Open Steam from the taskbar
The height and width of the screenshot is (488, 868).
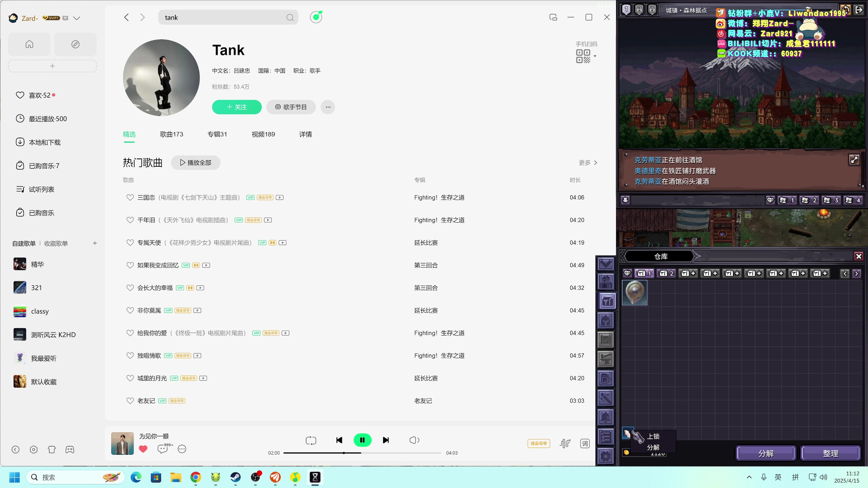(236, 477)
